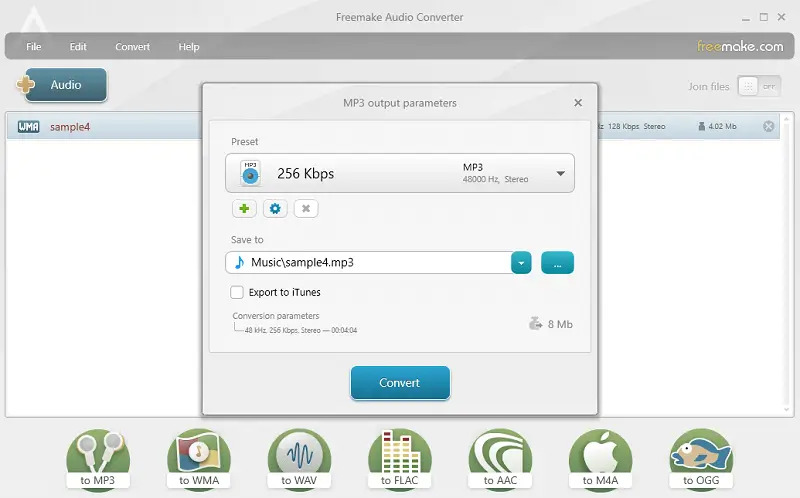800x498 pixels.
Task: Open the Convert menu
Action: pos(133,46)
